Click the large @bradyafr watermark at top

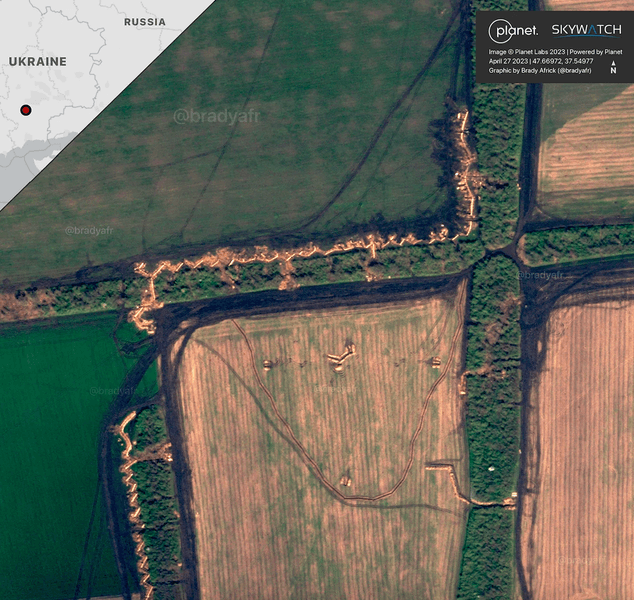click(x=216, y=116)
